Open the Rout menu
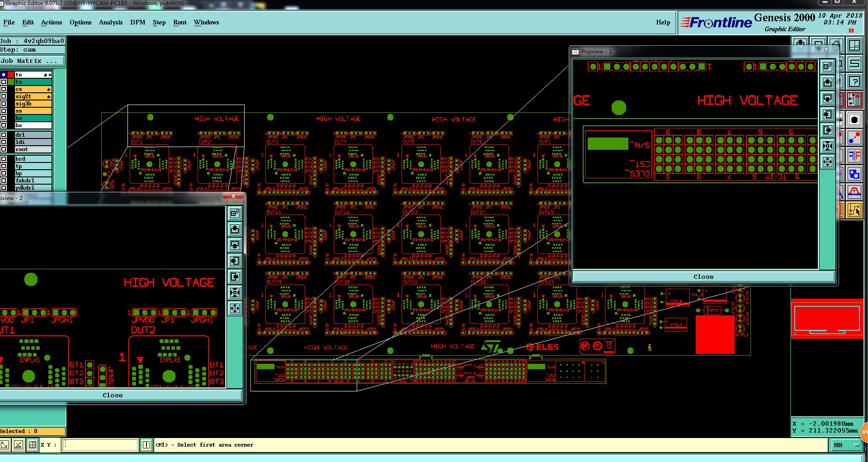Image resolution: width=868 pixels, height=462 pixels. (180, 22)
